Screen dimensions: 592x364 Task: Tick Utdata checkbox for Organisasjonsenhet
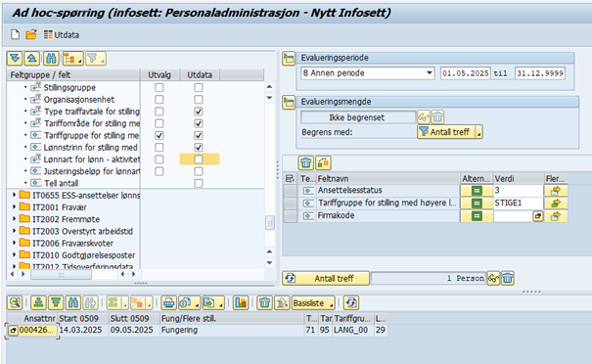coord(199,100)
